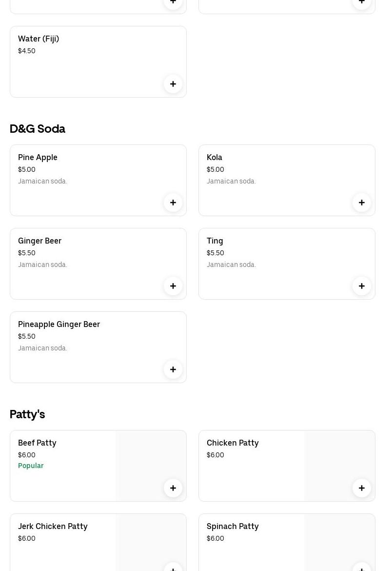Select the Ginger Beer title
This screenshot has width=392, height=571.
(39, 241)
